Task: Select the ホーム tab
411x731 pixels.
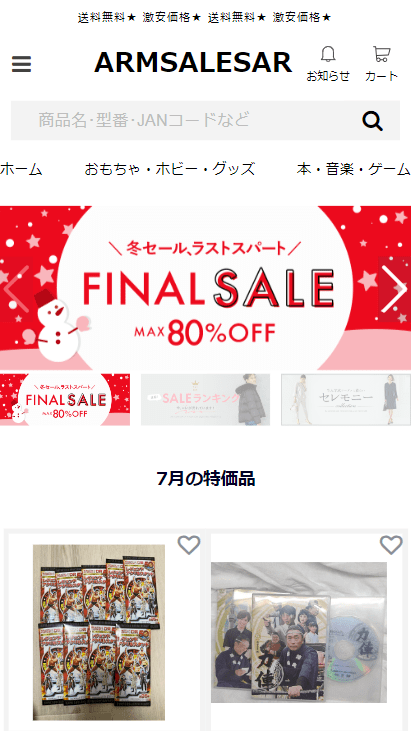Action: click(x=21, y=169)
